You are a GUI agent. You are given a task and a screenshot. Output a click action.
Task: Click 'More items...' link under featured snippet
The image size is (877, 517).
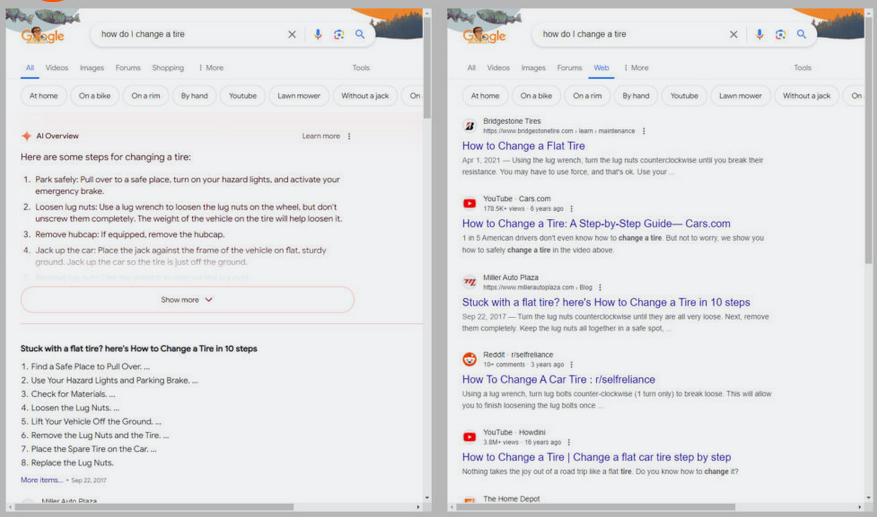click(x=42, y=480)
